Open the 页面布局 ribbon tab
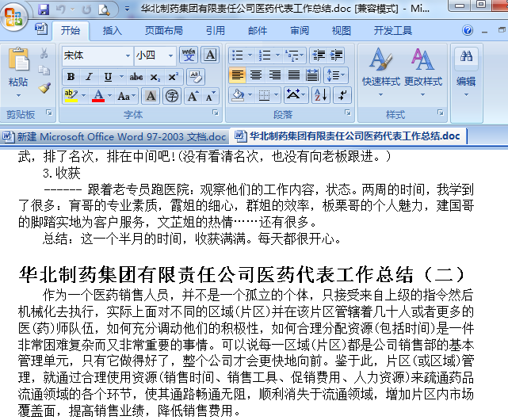 pos(163,31)
